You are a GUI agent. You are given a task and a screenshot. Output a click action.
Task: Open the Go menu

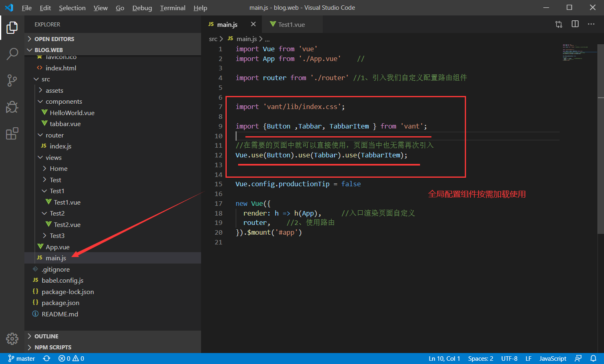[120, 8]
